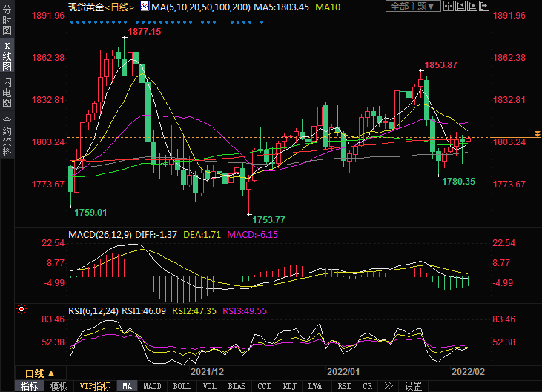This screenshot has width=542, height=392.
Task: Choose the BOLL indicator button
Action: [x=182, y=386]
